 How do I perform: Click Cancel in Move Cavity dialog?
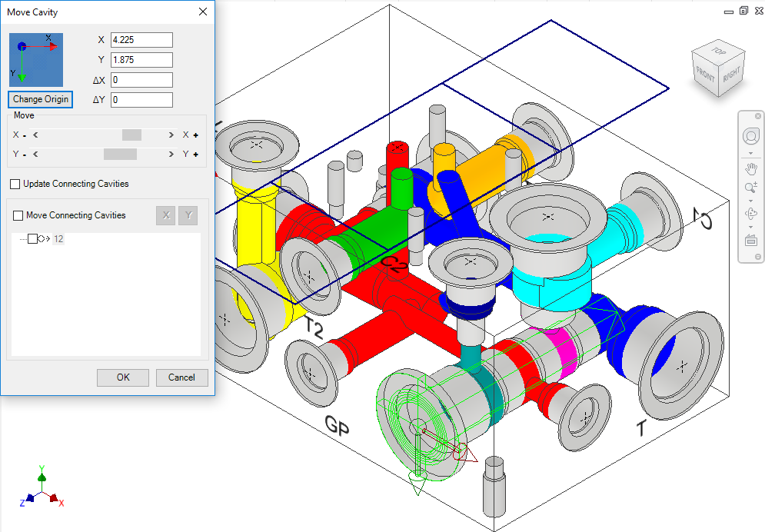click(182, 377)
